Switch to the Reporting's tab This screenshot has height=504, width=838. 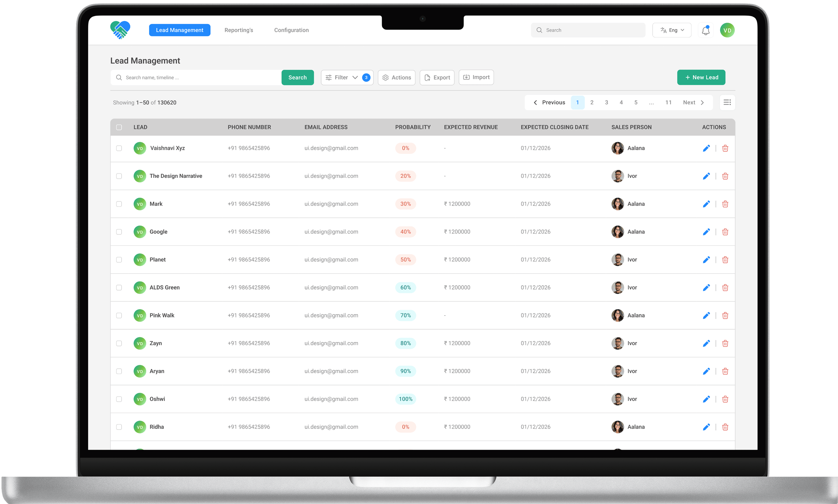point(239,30)
